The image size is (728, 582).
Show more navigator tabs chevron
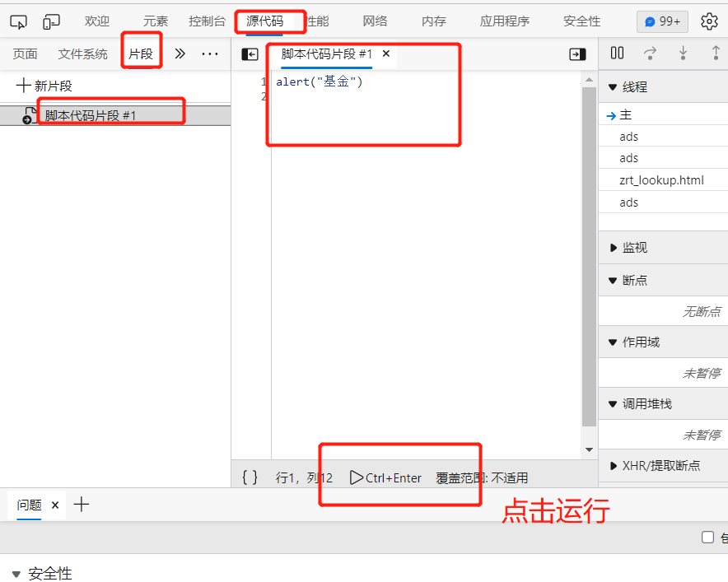180,54
